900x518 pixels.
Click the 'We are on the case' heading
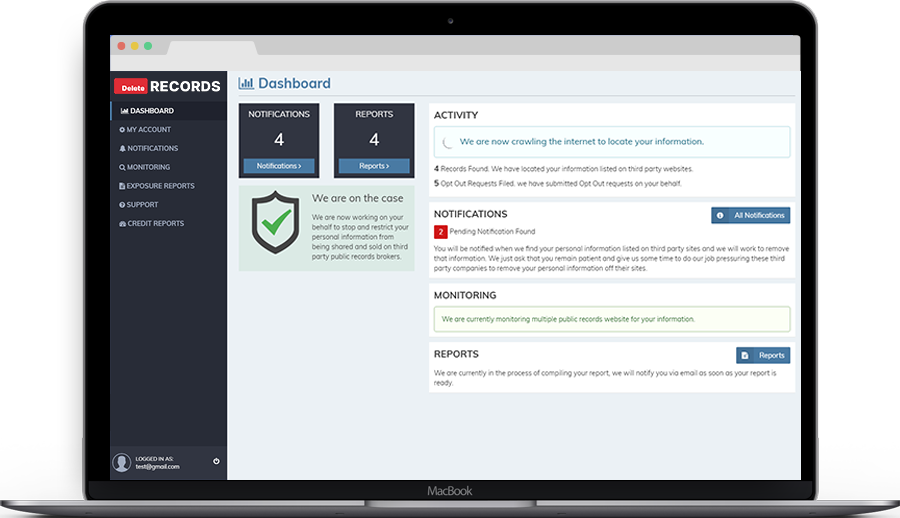358,198
